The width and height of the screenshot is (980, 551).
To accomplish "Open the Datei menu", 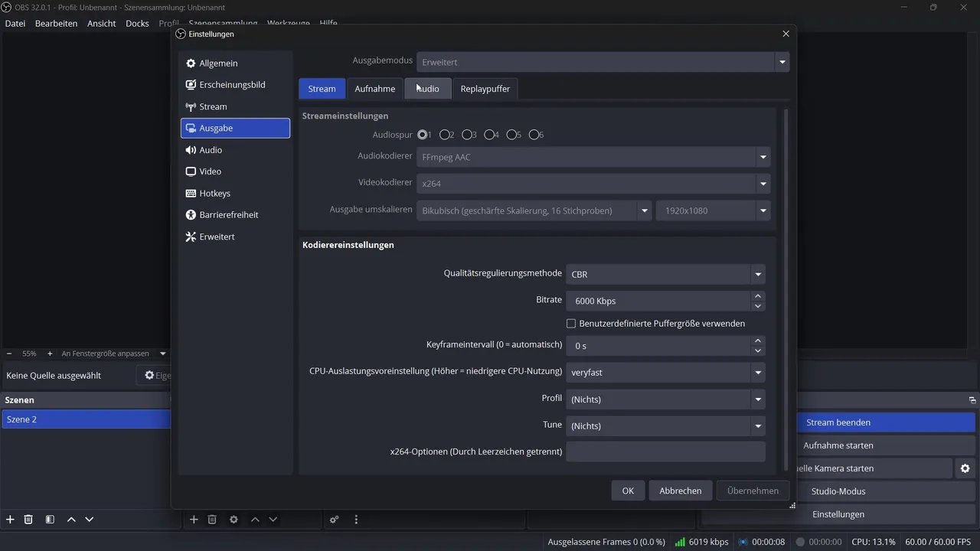I will (15, 24).
